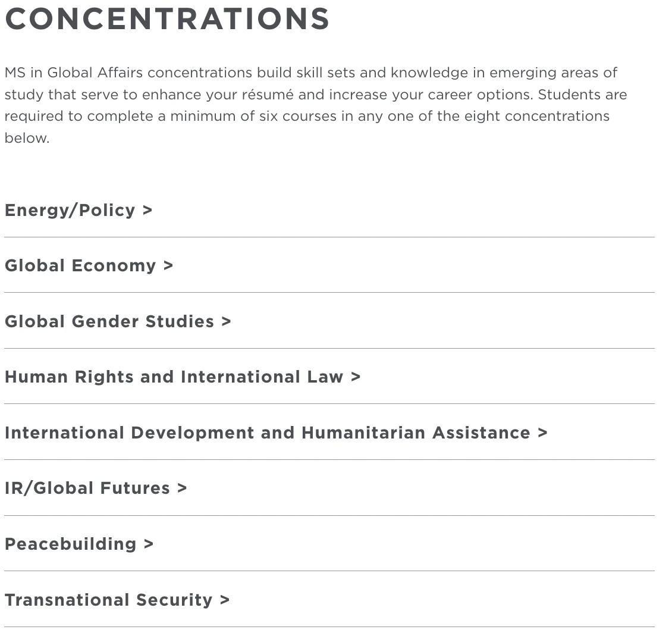Screen dimensions: 672x639
Task: Click the CONCENTRATIONS page heading
Action: pos(167,18)
